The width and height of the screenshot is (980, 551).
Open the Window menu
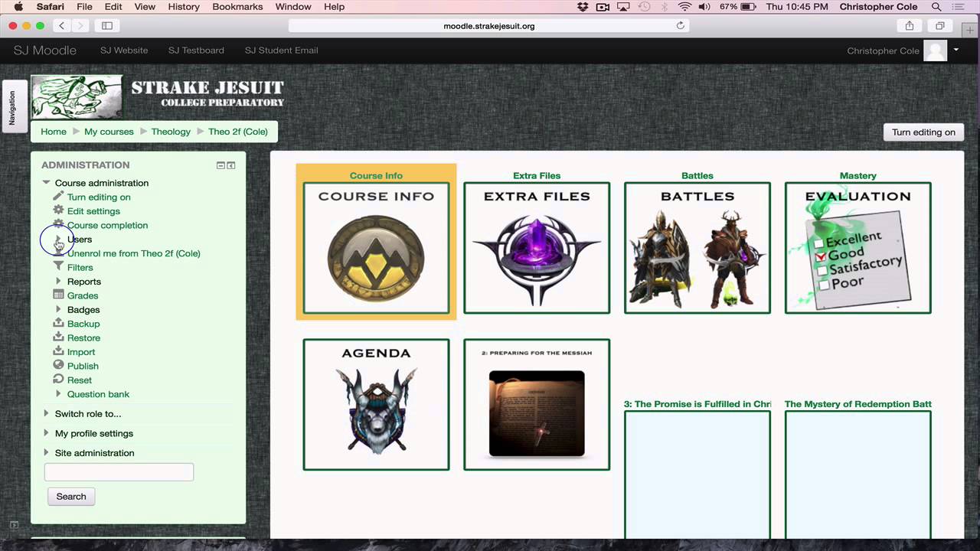click(293, 7)
